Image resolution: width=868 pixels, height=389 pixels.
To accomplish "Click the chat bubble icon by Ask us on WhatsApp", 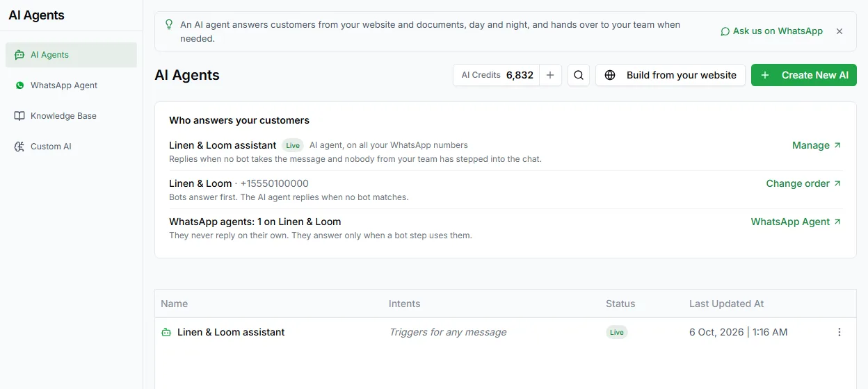I will point(725,31).
